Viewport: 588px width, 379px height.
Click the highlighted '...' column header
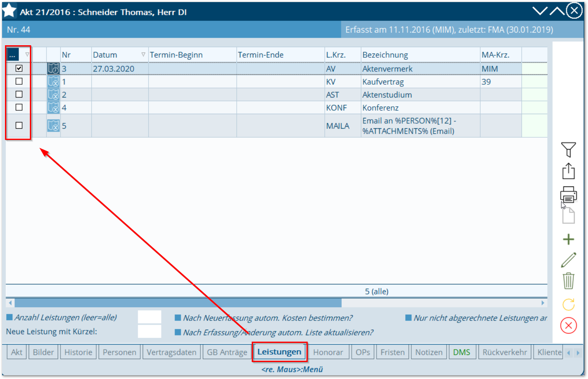click(12, 54)
